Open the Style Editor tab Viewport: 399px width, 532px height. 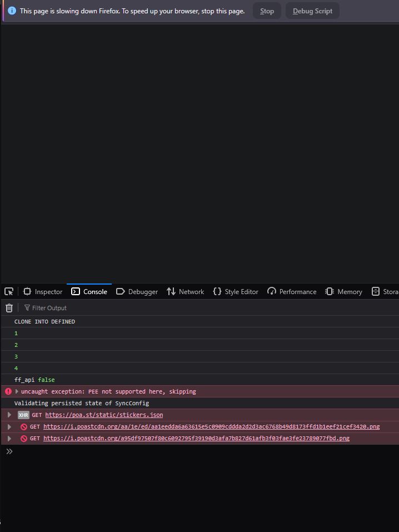click(x=236, y=291)
